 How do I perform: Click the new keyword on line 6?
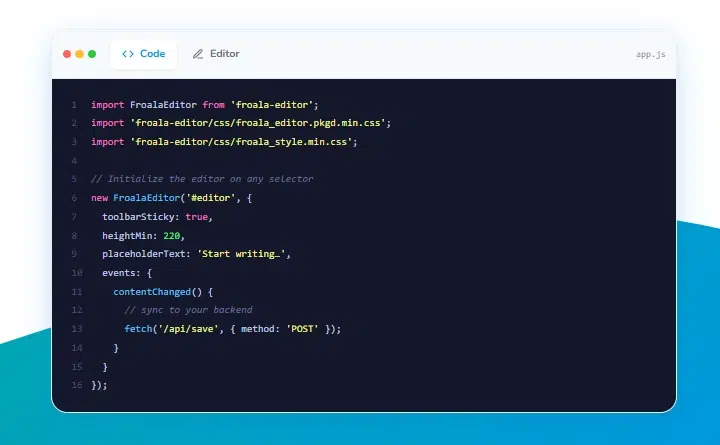[x=99, y=198]
